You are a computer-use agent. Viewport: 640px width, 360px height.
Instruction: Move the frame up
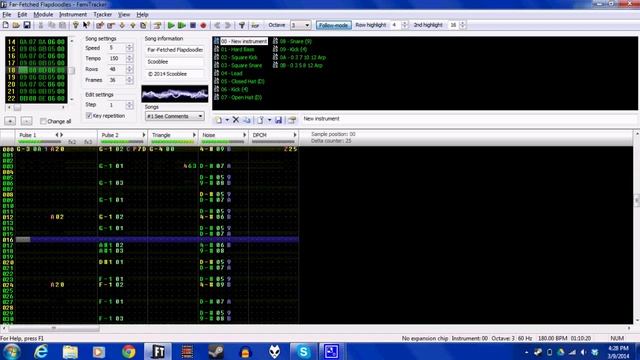(133, 25)
